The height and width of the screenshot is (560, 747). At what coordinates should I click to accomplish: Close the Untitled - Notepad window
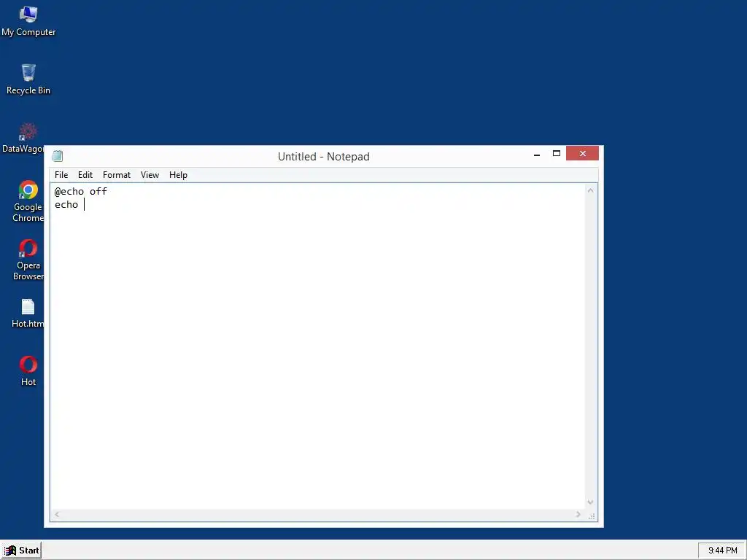582,153
